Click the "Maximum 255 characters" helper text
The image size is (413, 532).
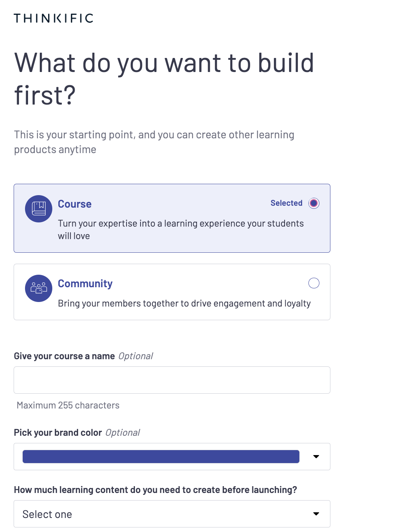click(x=68, y=405)
